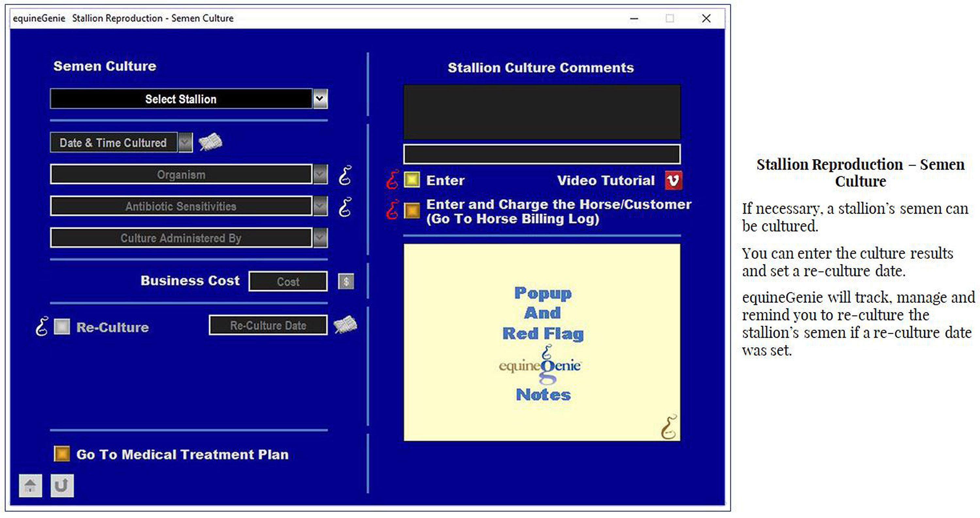The height and width of the screenshot is (518, 980).
Task: Click genie icon left of Re-Culture checkbox
Action: pyautogui.click(x=42, y=326)
